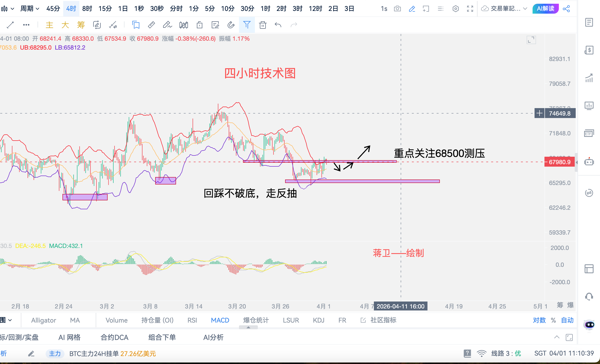
Task: Expand bottom panel with up chevron
Action: [557, 337]
